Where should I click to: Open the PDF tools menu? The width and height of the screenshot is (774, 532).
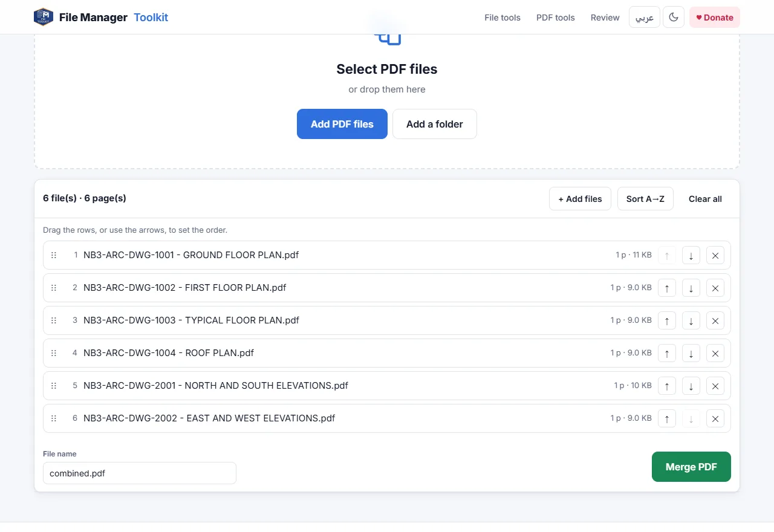(x=556, y=18)
